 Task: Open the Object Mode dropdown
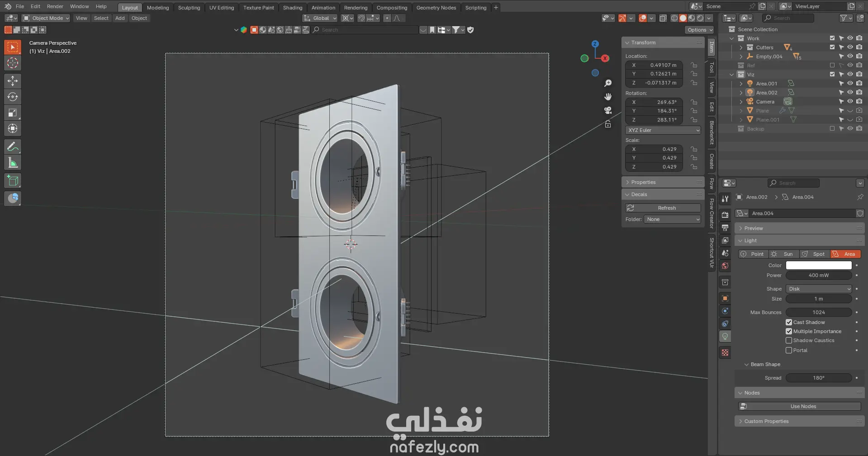pyautogui.click(x=46, y=18)
